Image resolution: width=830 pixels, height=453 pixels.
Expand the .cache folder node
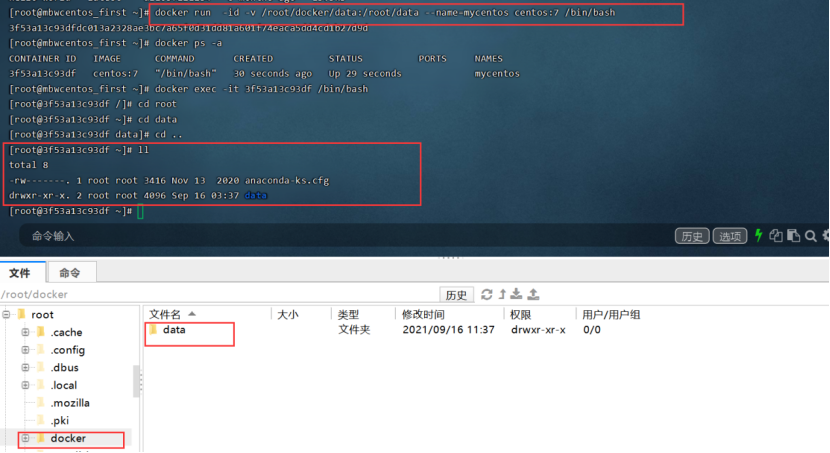coord(25,332)
